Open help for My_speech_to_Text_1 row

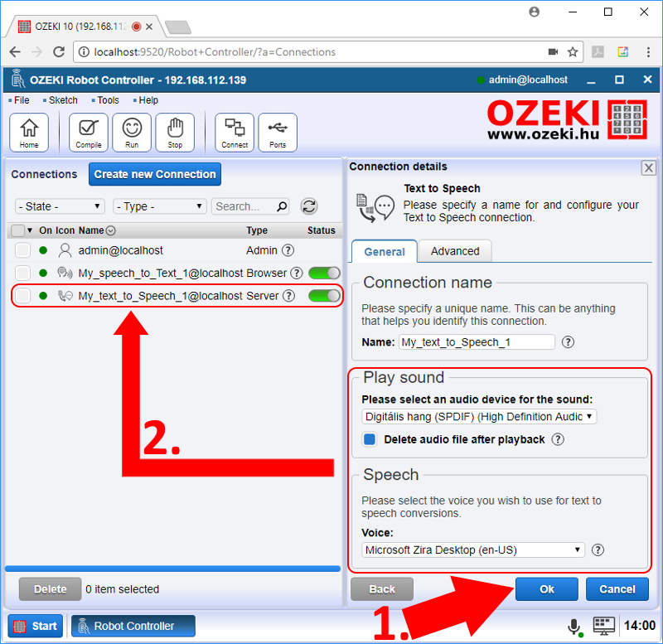click(x=297, y=274)
